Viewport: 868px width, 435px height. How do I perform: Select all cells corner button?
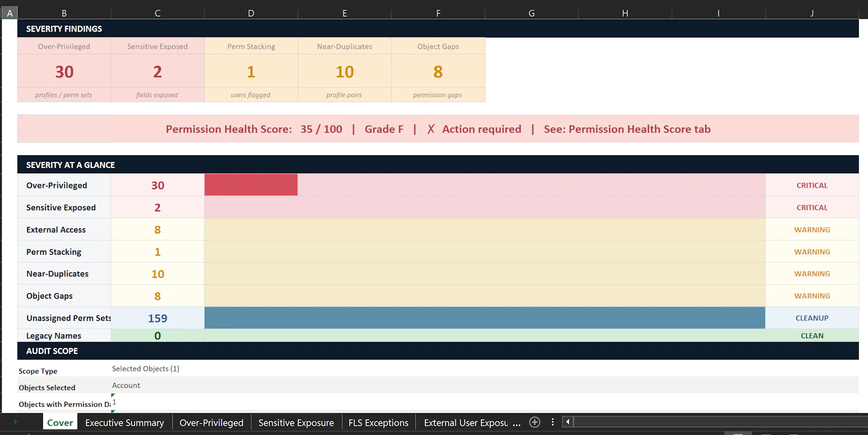pyautogui.click(x=10, y=13)
